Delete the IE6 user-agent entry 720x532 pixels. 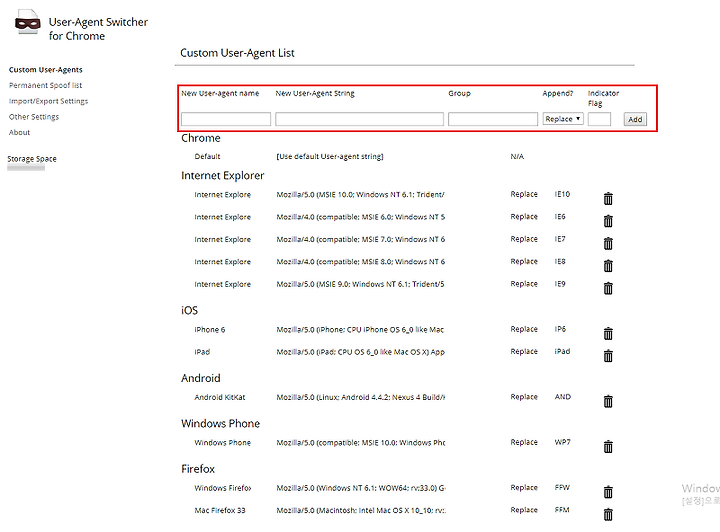[608, 221]
